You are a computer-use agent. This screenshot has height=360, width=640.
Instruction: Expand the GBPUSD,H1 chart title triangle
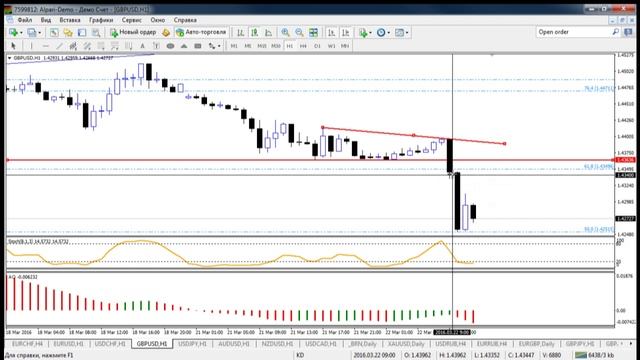(9, 58)
